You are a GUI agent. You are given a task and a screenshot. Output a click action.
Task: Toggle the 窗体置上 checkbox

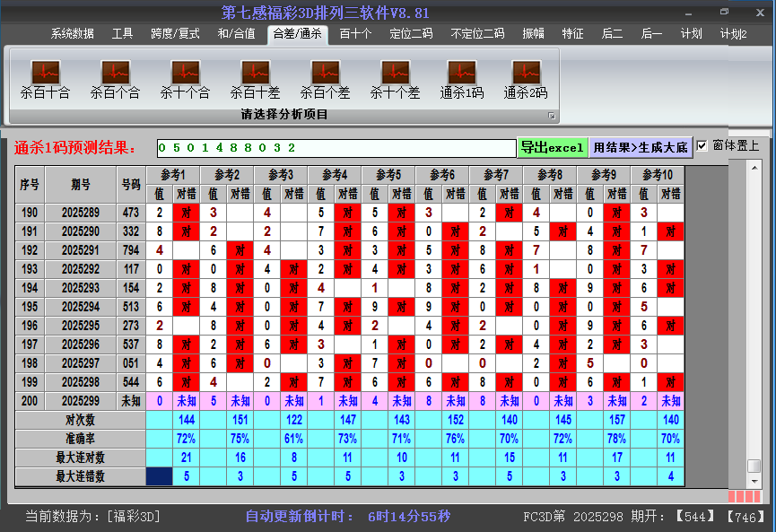702,146
